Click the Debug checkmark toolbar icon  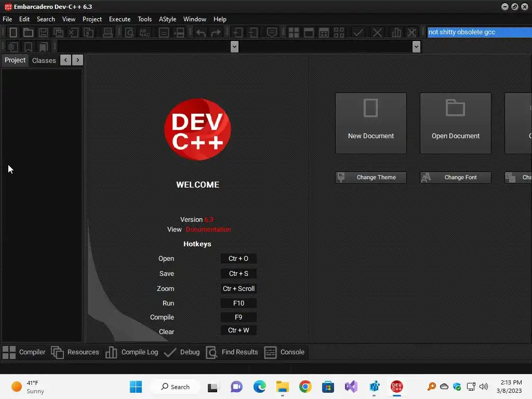click(x=358, y=33)
